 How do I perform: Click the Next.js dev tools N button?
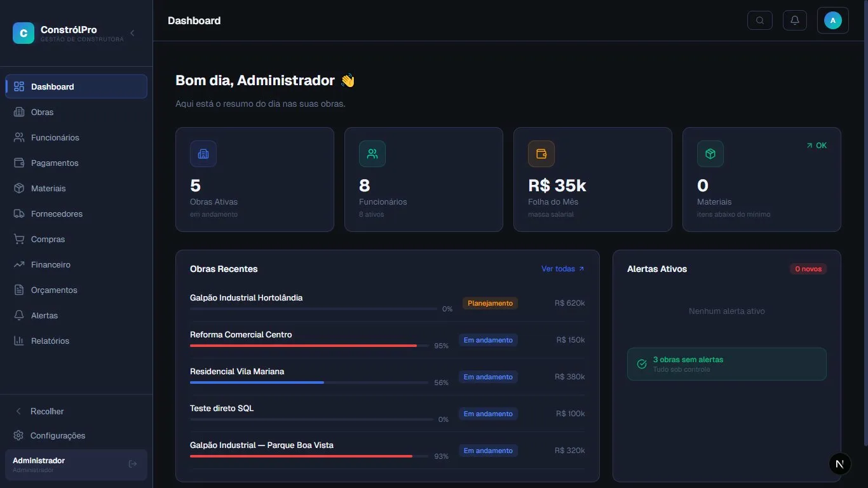pos(840,464)
